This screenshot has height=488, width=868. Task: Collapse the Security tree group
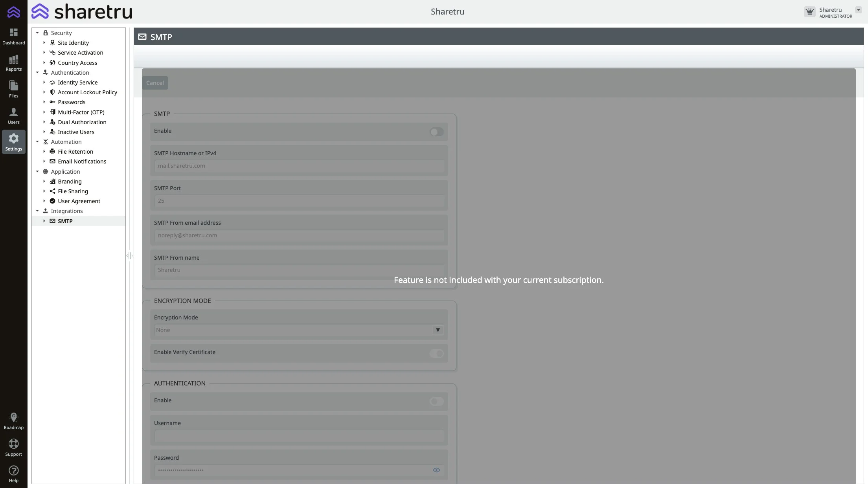(x=37, y=33)
